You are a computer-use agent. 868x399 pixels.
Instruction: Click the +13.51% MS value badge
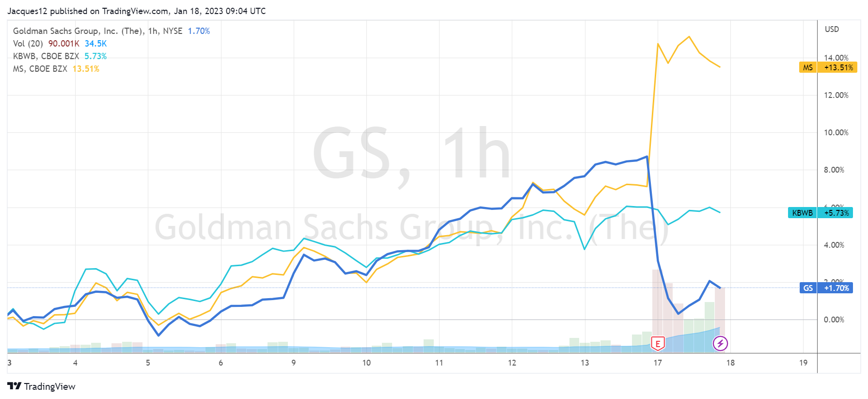click(x=838, y=67)
